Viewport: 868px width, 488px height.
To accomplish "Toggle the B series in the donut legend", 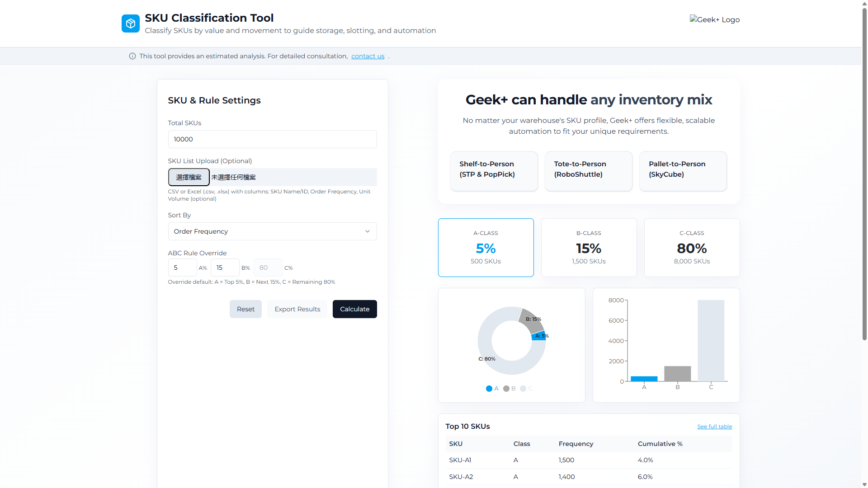I will click(x=509, y=389).
